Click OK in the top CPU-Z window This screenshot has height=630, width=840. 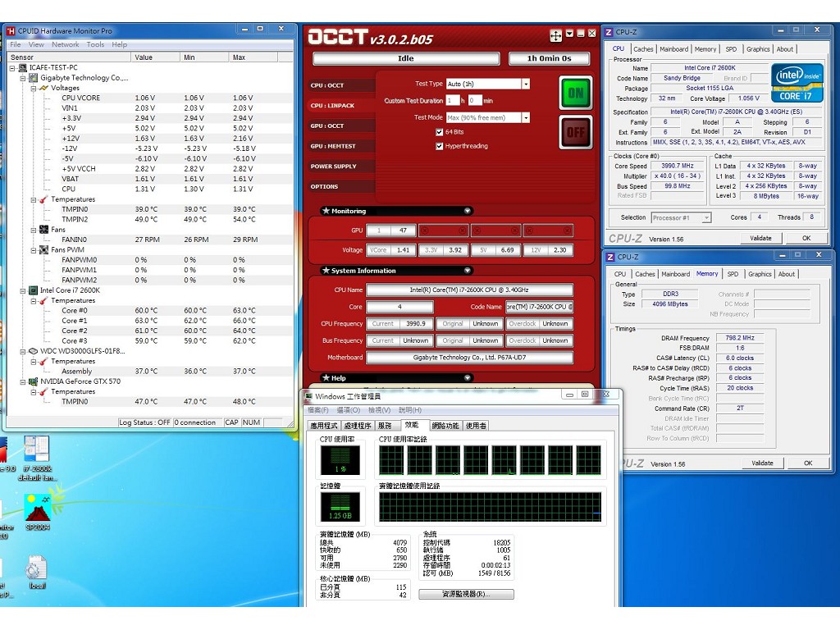(x=806, y=239)
